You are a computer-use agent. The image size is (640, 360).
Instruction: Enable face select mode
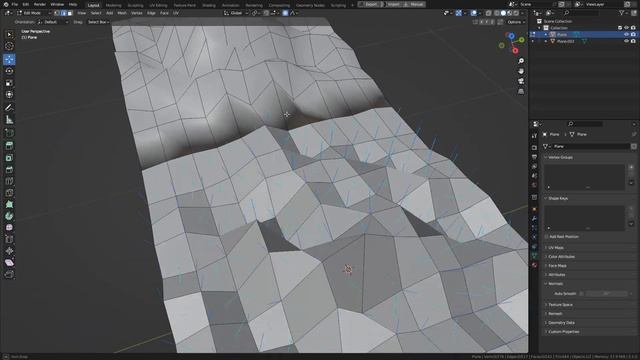70,13
